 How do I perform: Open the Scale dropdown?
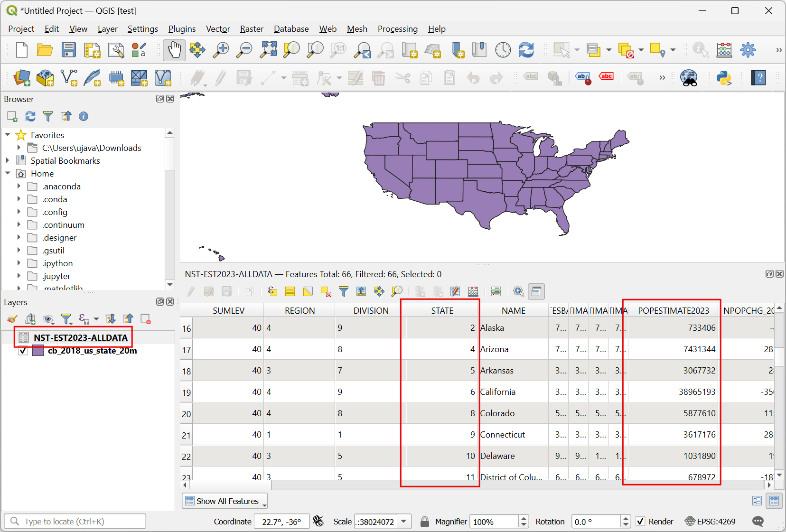point(404,522)
